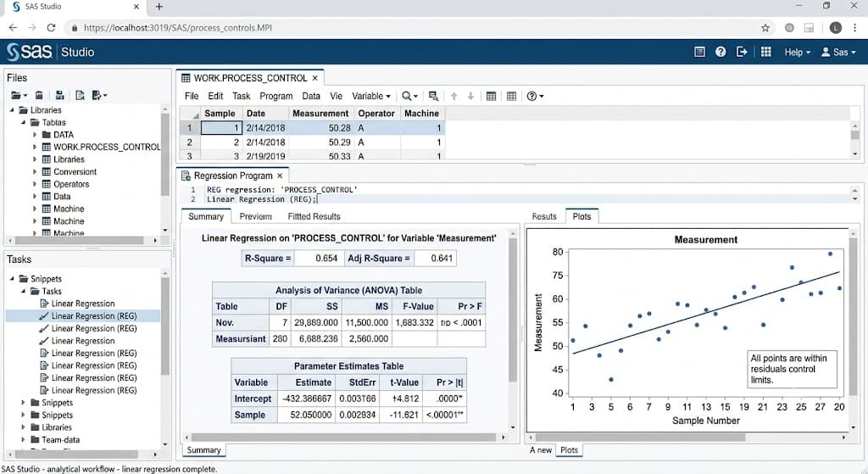
Task: Open the File menu in data viewer
Action: (192, 96)
